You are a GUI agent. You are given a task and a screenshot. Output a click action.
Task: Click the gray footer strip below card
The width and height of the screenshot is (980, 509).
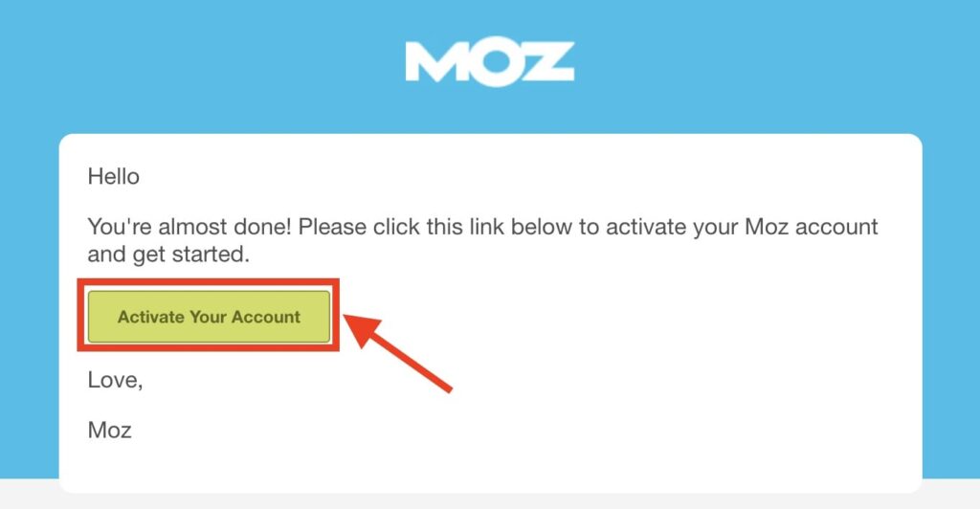[x=490, y=501]
